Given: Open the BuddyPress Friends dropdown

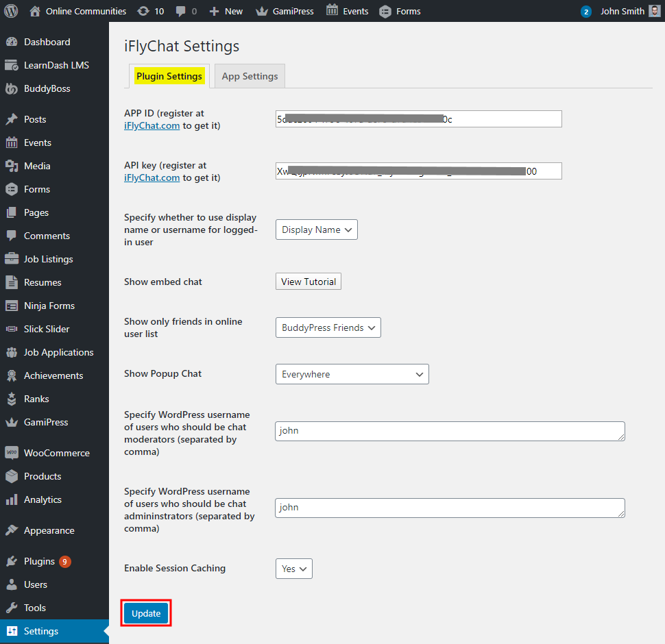Looking at the screenshot, I should (x=328, y=327).
